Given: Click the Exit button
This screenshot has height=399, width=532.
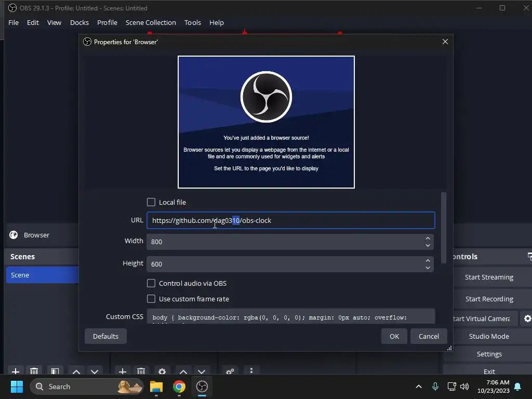Looking at the screenshot, I should pyautogui.click(x=489, y=371).
